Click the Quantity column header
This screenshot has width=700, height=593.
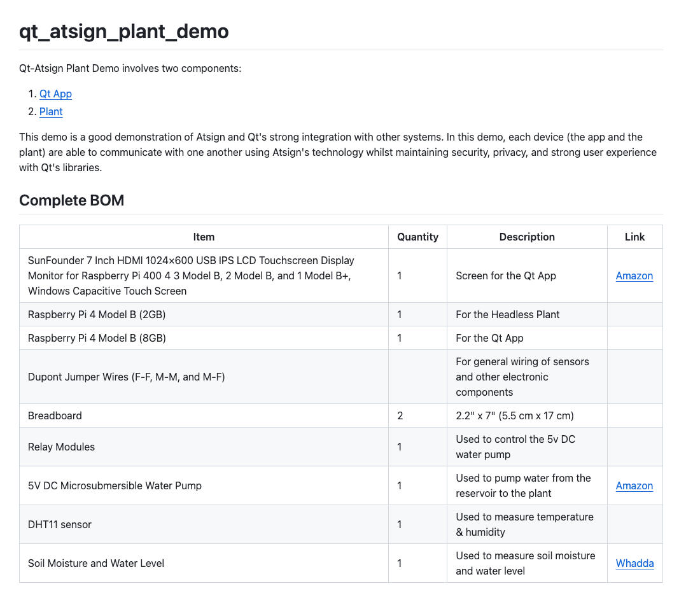418,237
